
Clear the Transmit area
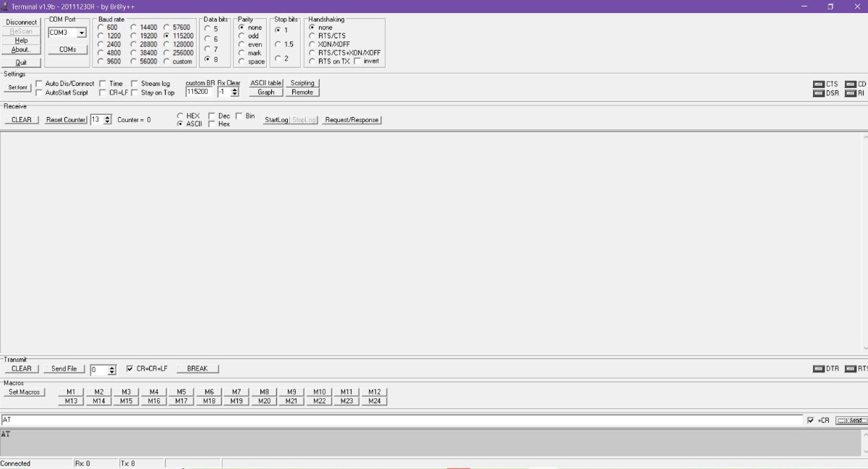(x=22, y=369)
